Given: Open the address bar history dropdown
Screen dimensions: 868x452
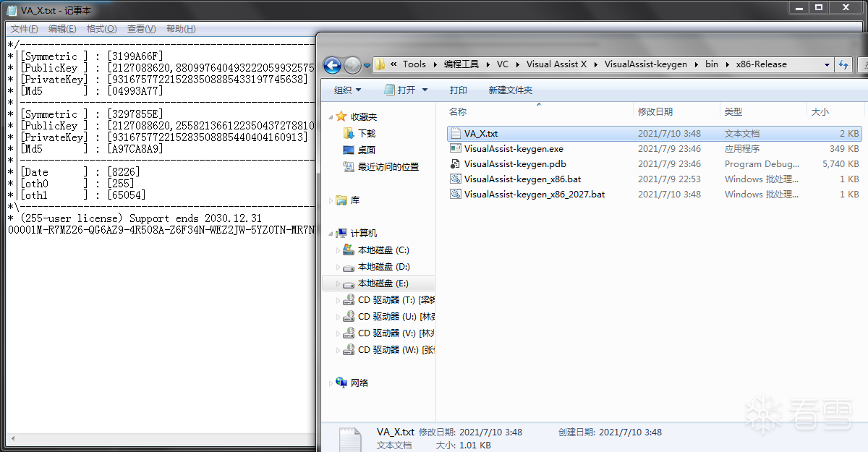Looking at the screenshot, I should coord(827,65).
